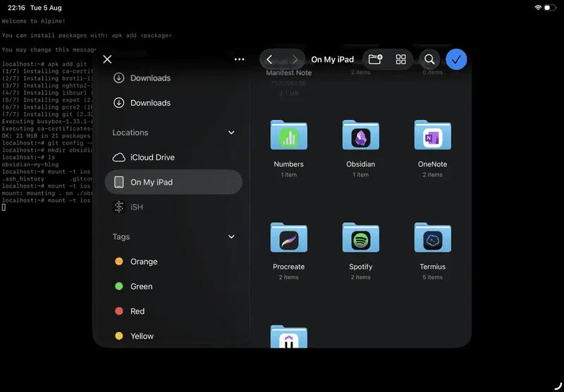This screenshot has height=392, width=564.
Task: Open the Procreate folder
Action: pos(289,238)
